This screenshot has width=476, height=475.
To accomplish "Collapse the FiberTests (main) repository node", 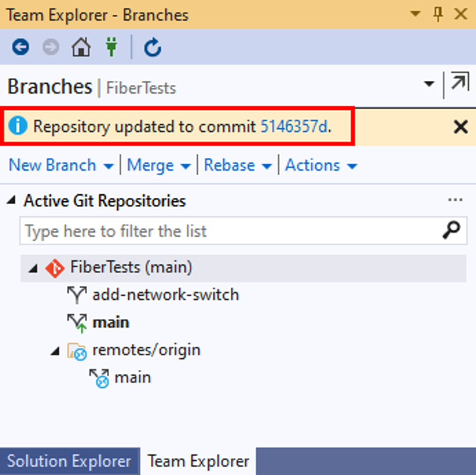I will coord(33,269).
